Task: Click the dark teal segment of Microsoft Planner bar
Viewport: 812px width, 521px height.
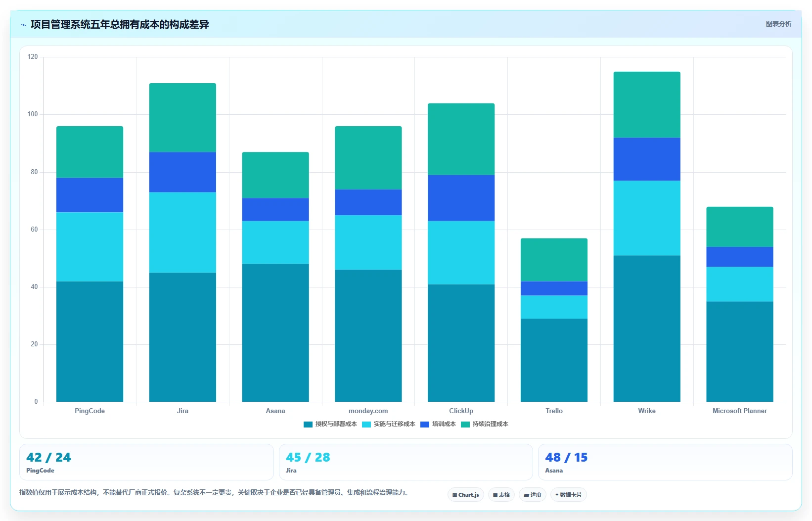Action: click(x=740, y=352)
